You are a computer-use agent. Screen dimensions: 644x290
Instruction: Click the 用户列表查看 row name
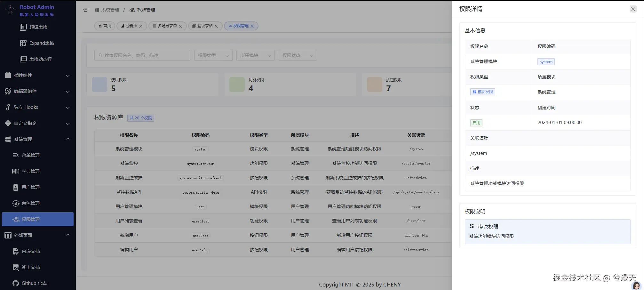129,221
